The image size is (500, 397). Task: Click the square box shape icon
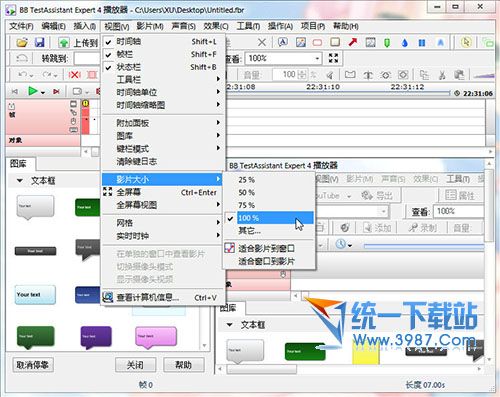[335, 42]
